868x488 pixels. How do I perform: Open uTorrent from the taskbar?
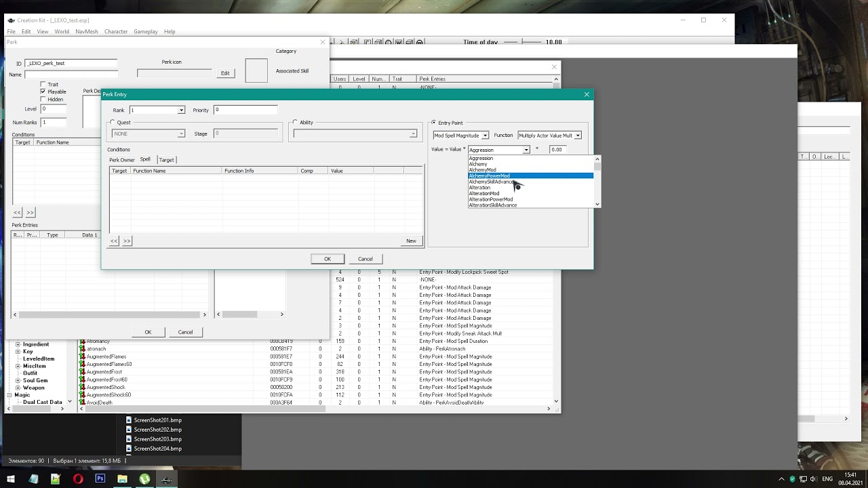144,479
